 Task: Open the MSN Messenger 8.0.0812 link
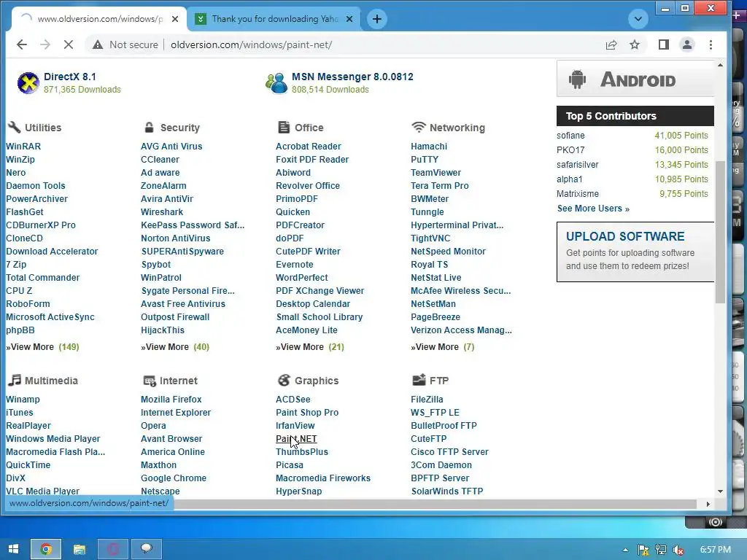coord(352,77)
